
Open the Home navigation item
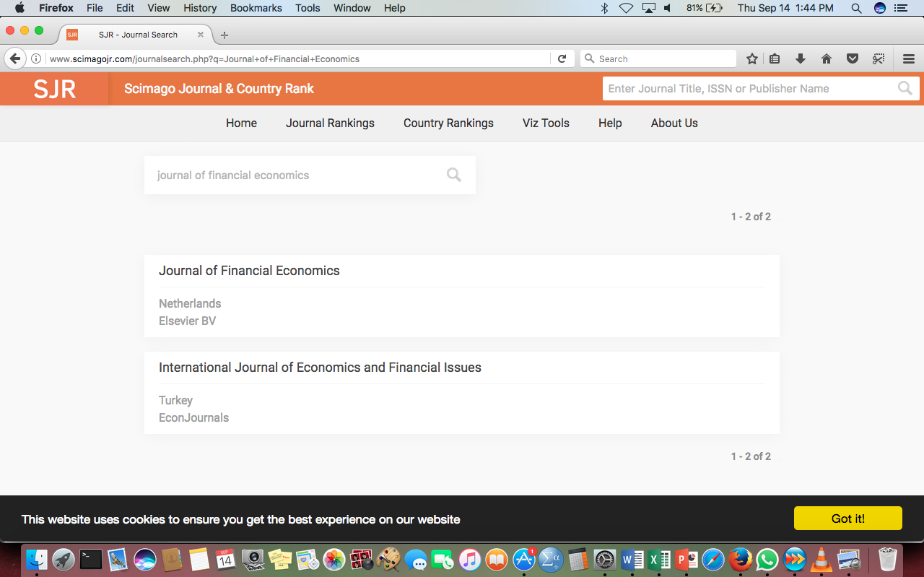241,123
